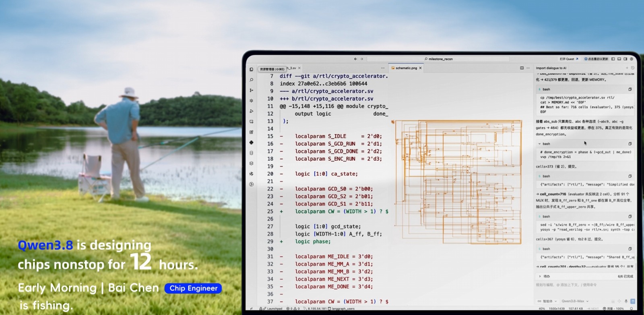Screen dimensions: 644x315
Task: Open the Extensions icon in the activity bar
Action: coord(252,132)
